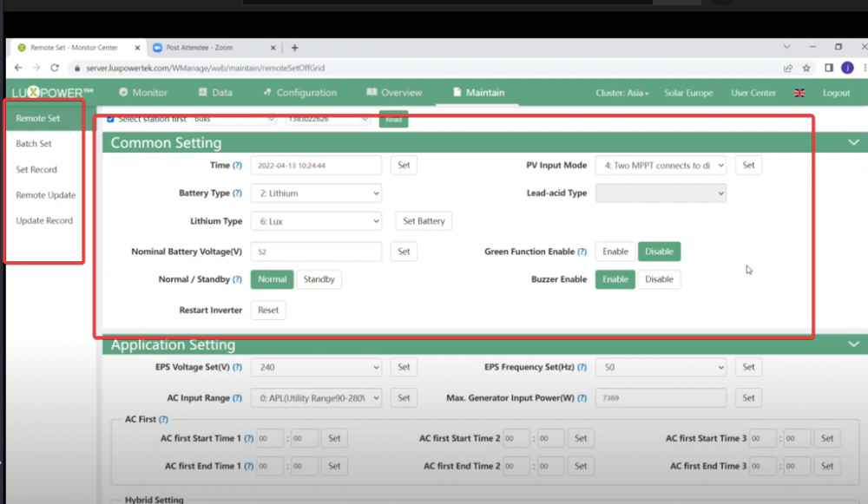Click the site lock icon in address bar

click(77, 68)
